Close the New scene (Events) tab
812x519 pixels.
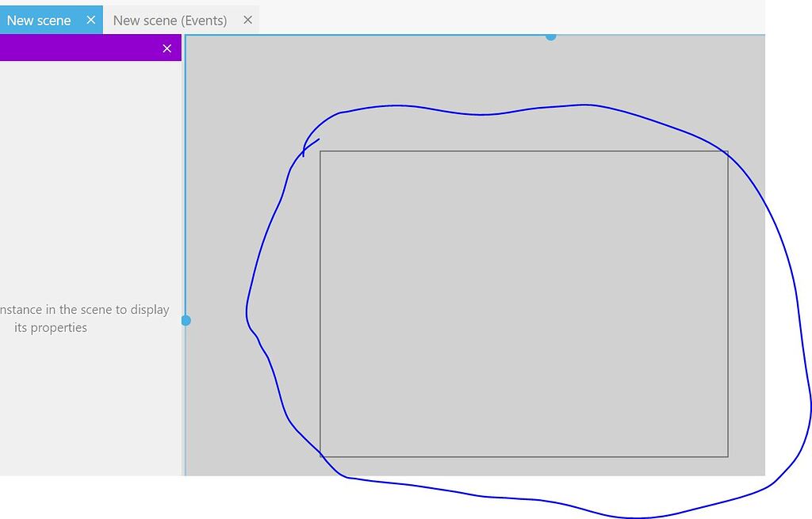[247, 20]
